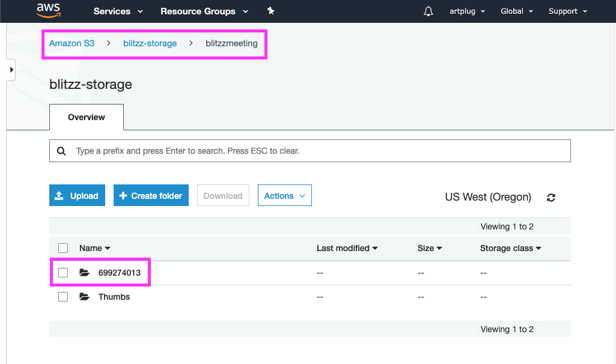Click the pin shortcuts icon
The image size is (616, 364).
coord(270,11)
